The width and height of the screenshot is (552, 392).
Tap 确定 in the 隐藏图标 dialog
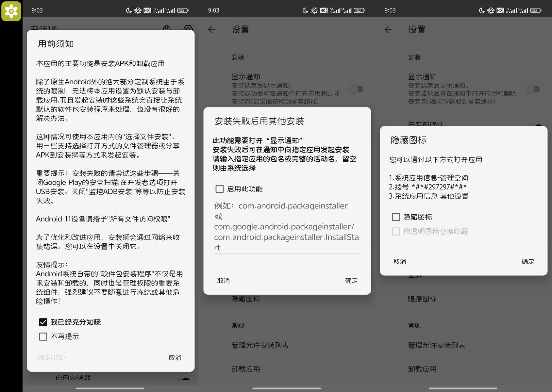click(528, 262)
